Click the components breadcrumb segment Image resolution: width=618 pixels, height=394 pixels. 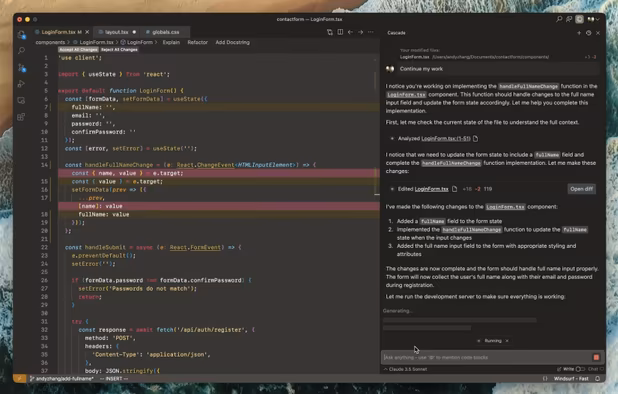coord(50,42)
